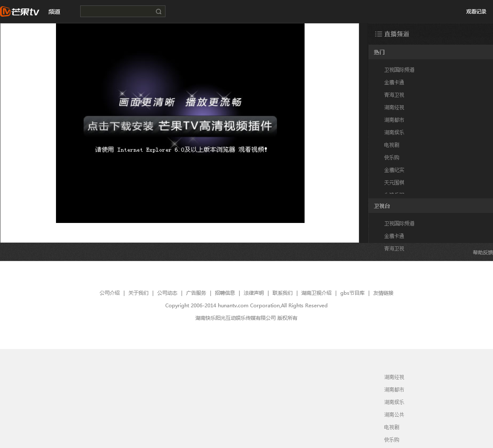Select 湖南经视 in the bottom list

click(394, 377)
